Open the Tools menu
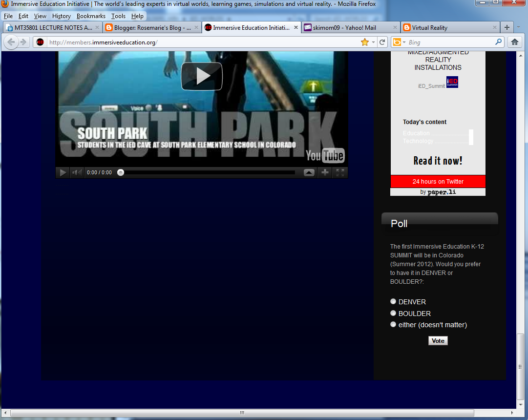 pyautogui.click(x=118, y=16)
